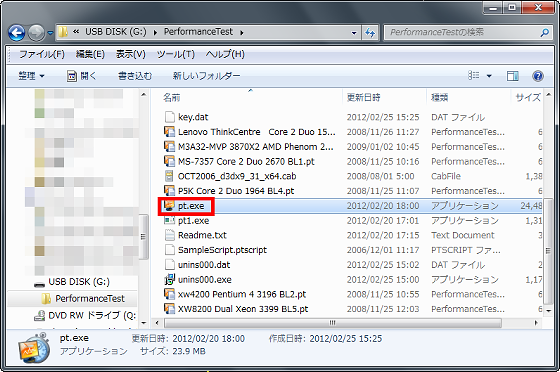The height and width of the screenshot is (372, 560).
Task: Click the file list scroll-right arrow
Action: (536, 323)
